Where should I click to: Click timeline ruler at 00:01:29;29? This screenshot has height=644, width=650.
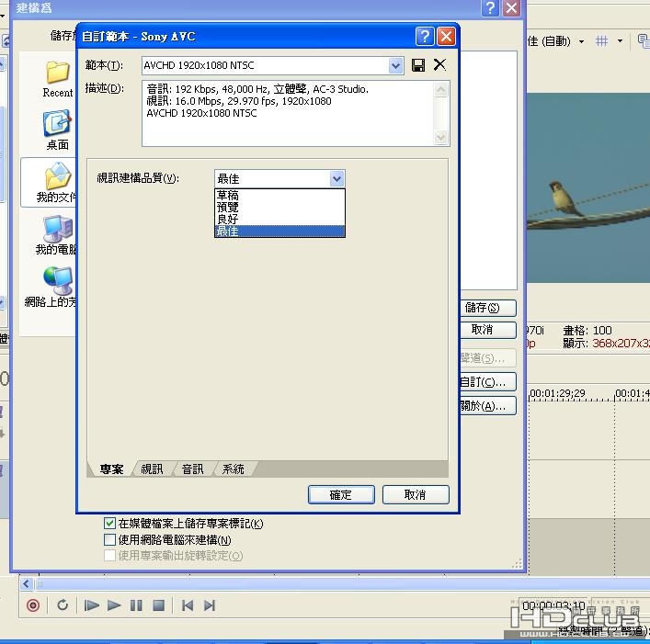[557, 393]
